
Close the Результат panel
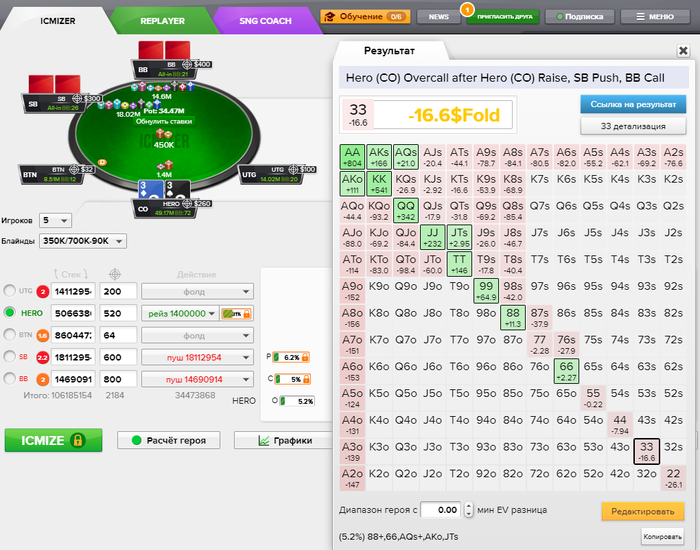683,50
